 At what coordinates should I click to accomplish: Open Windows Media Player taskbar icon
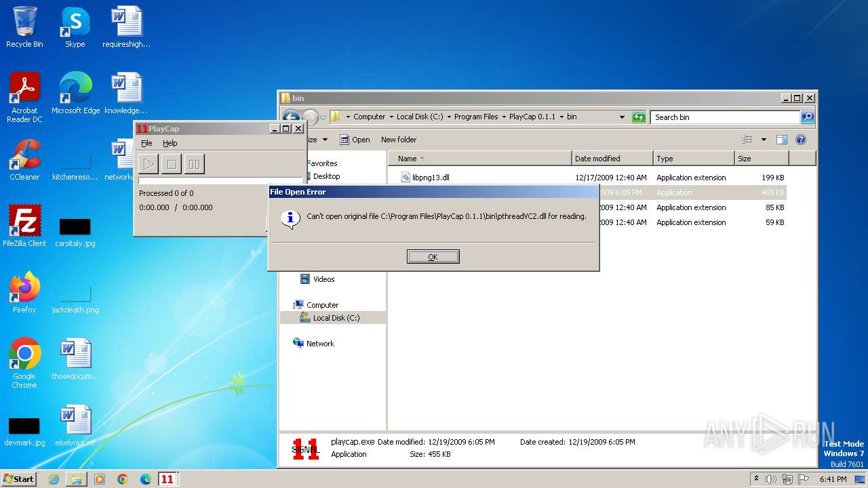tap(100, 479)
